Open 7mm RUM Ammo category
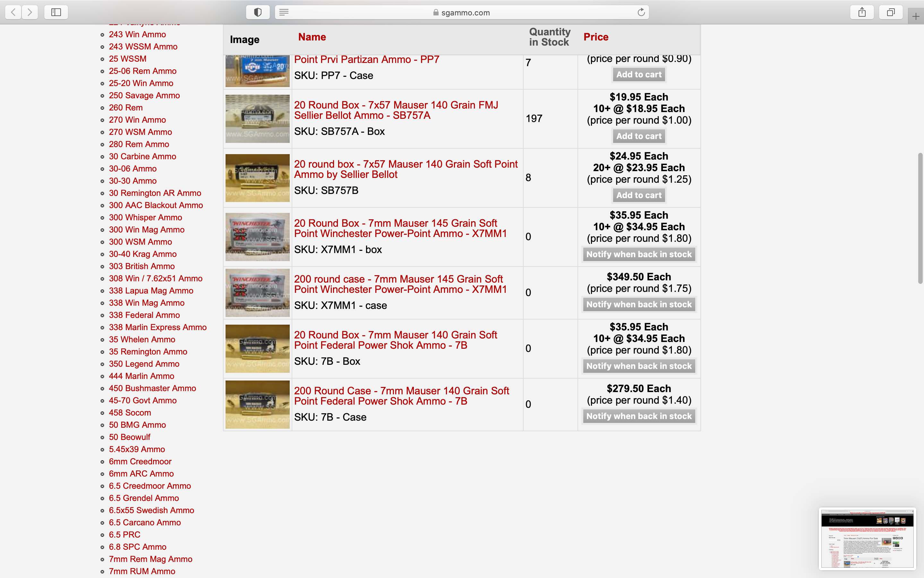Screen dimensions: 924x578 pyautogui.click(x=142, y=572)
